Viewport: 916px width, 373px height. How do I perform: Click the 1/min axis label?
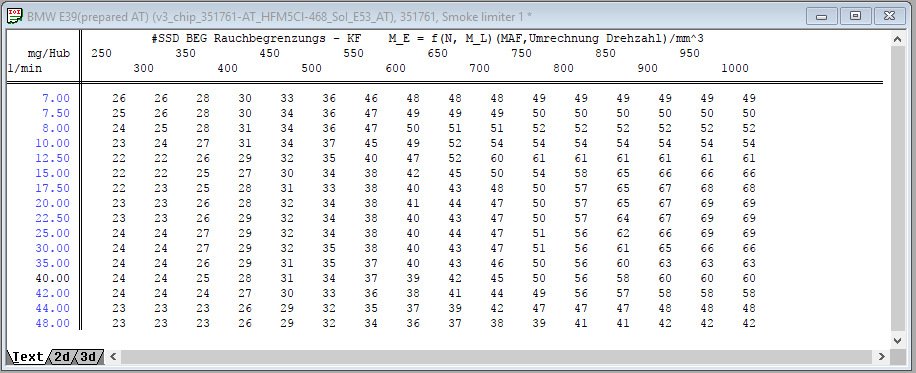[x=25, y=68]
